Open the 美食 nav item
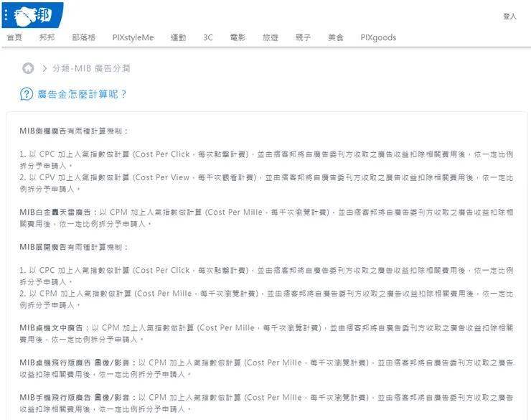Screen dimensions: 531x420 coord(336,37)
